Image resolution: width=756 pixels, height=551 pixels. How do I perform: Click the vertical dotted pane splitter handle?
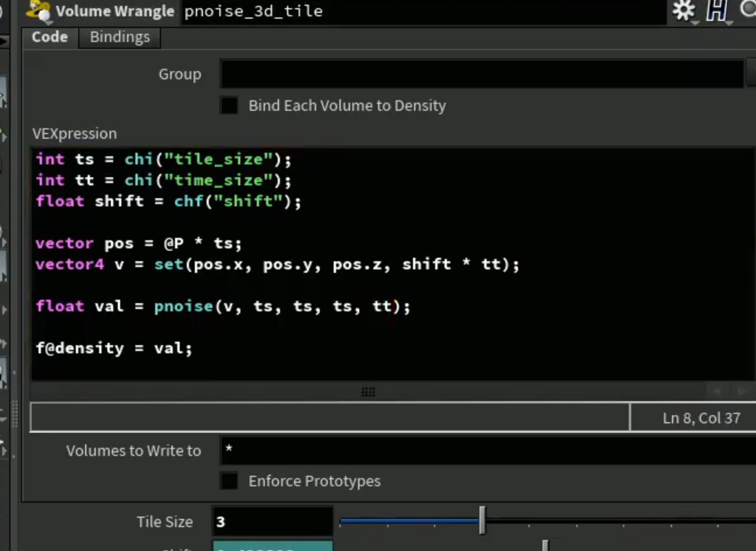click(15, 415)
